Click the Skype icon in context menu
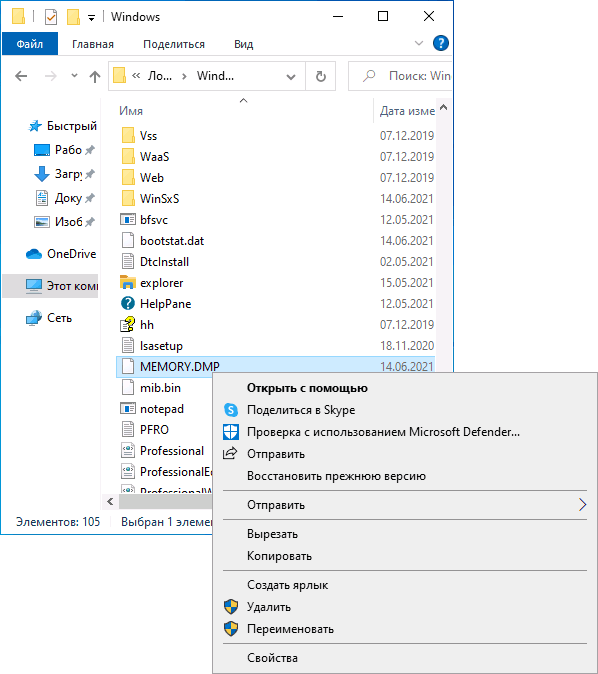The image size is (598, 674). pos(231,410)
